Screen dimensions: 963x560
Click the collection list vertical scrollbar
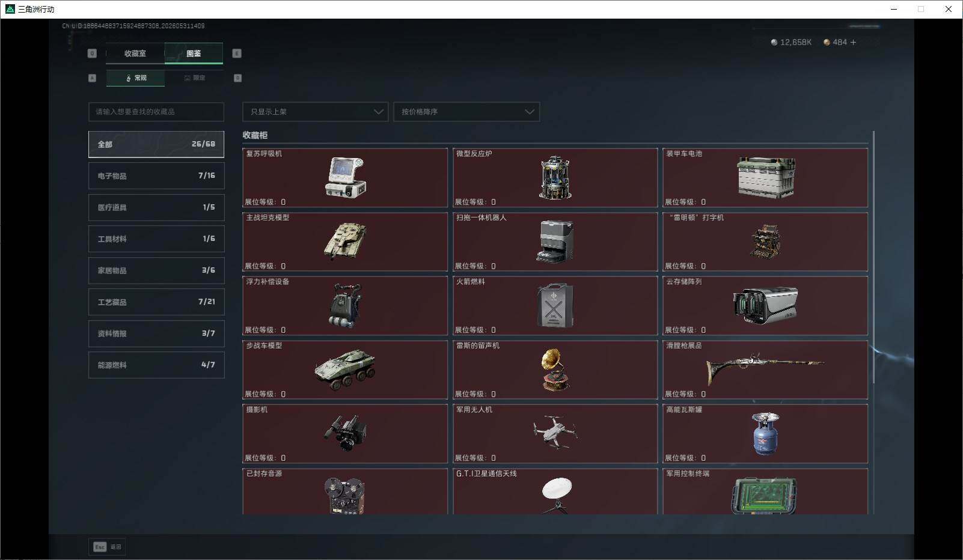[873, 257]
